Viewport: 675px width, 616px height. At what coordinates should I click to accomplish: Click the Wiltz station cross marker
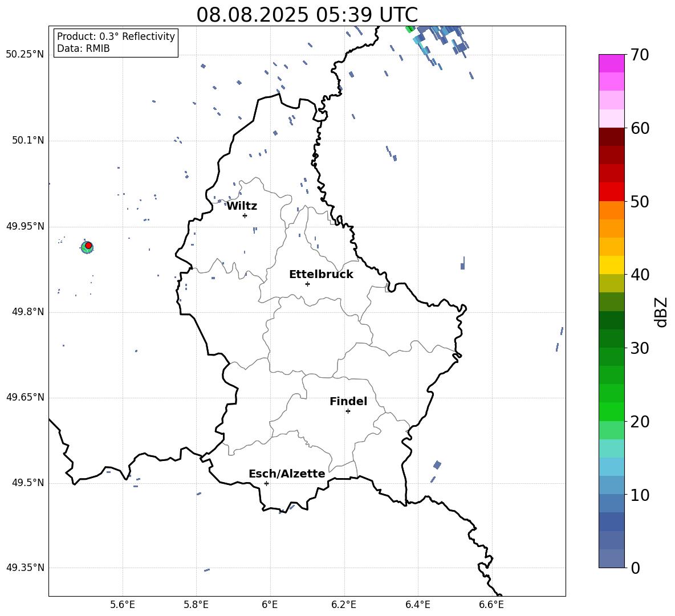pyautogui.click(x=245, y=215)
